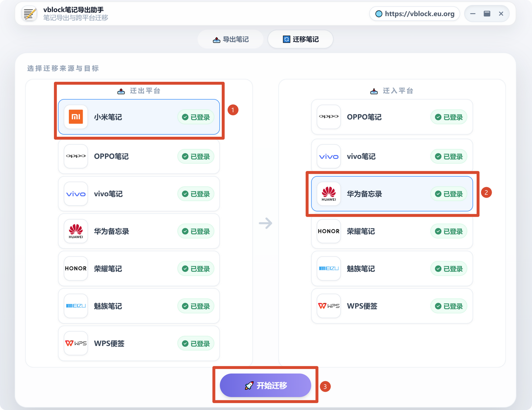Click the OPPO logo in 迁入平台 list
532x410 pixels.
coord(329,117)
